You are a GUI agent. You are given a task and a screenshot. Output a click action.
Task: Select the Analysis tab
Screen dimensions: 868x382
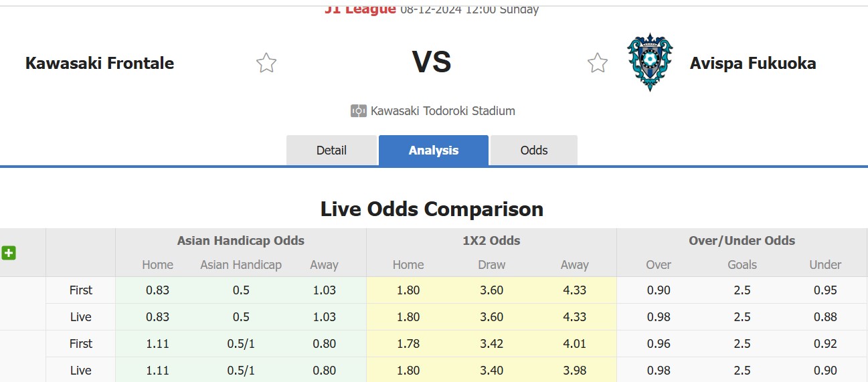434,151
